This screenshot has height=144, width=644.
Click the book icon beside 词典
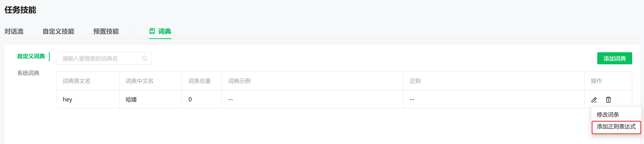click(x=152, y=31)
